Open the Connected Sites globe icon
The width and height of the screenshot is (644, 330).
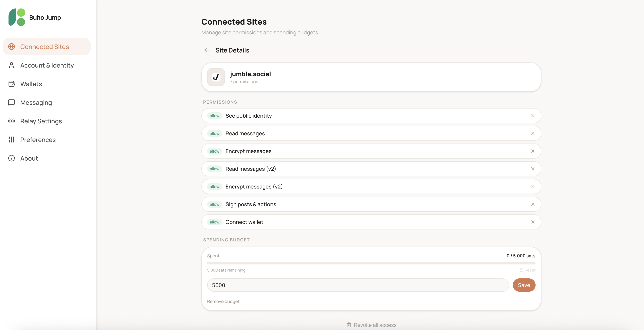(12, 47)
